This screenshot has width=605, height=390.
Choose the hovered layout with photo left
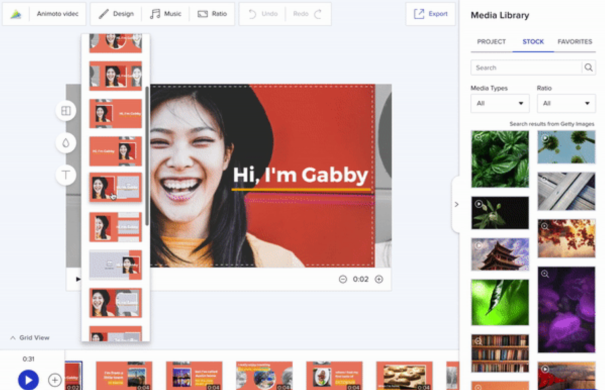(115, 187)
